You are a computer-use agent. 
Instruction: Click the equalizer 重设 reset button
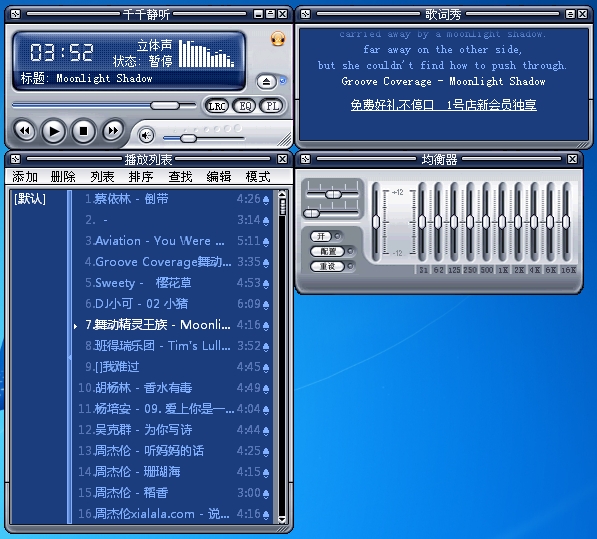click(328, 266)
